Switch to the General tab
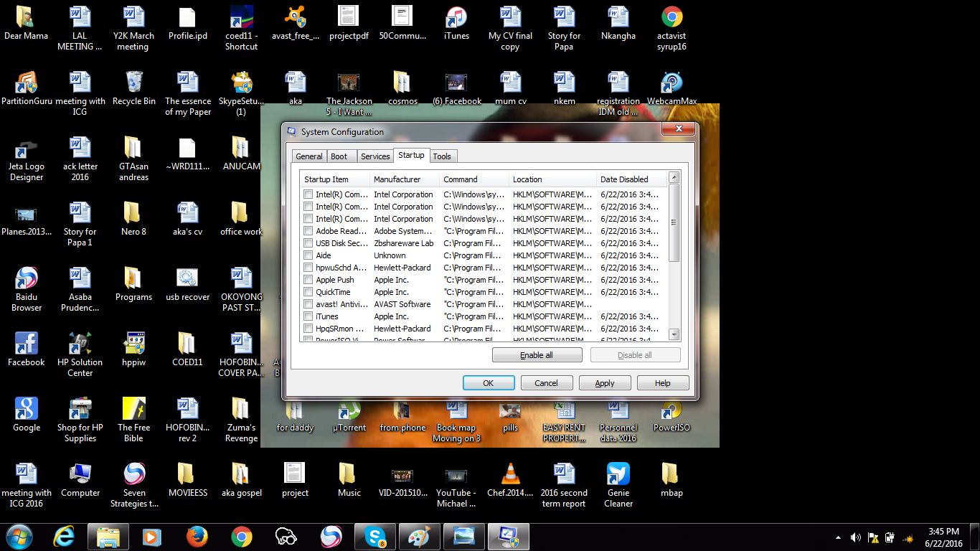This screenshot has height=551, width=980. coord(309,156)
